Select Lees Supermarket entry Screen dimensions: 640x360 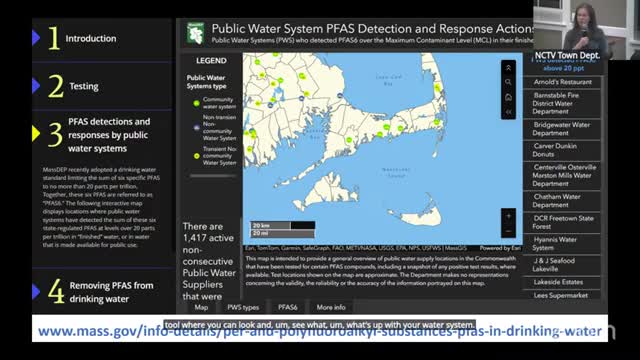click(x=562, y=295)
